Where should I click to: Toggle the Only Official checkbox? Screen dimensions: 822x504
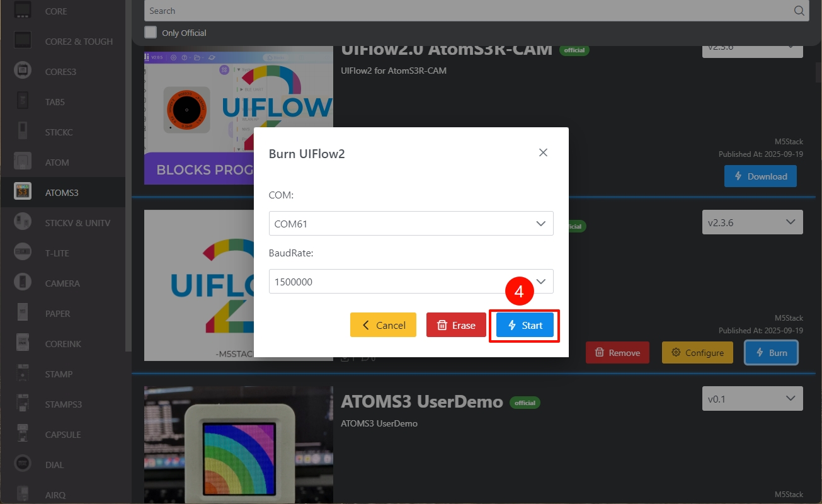coord(151,32)
